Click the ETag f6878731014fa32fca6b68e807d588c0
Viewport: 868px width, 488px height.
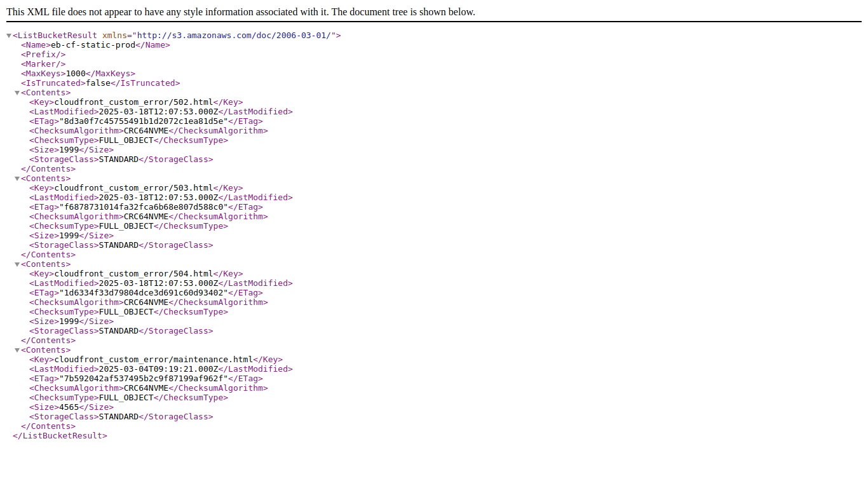coord(143,207)
